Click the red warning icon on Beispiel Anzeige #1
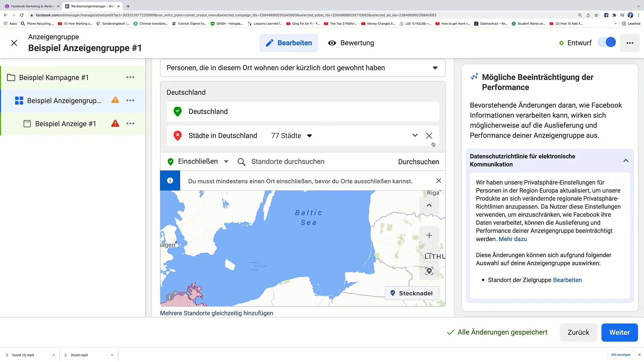Viewport: 644px width, 362px height. click(x=115, y=123)
